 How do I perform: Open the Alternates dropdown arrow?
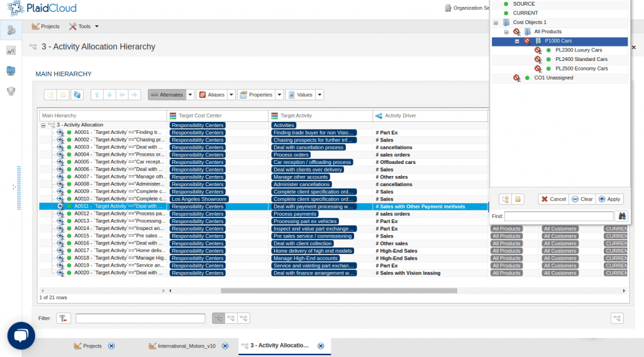(190, 95)
